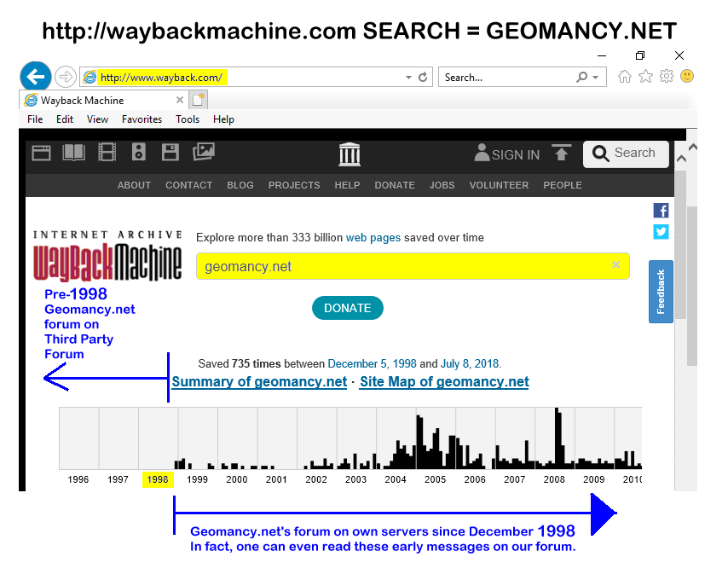The width and height of the screenshot is (728, 580).
Task: Select the Wayback Machine browser tab
Action: pyautogui.click(x=103, y=100)
